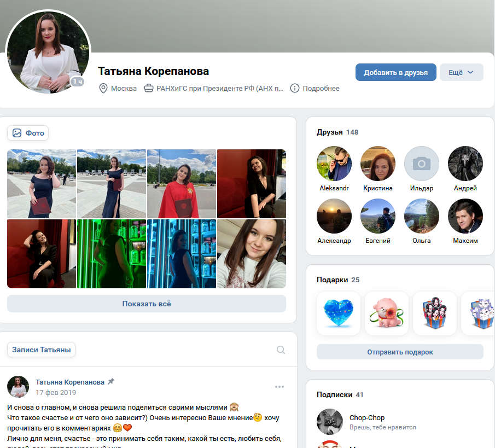This screenshot has height=448, width=495.
Task: Click the РАНХиГС workplace text
Action: [x=220, y=89]
